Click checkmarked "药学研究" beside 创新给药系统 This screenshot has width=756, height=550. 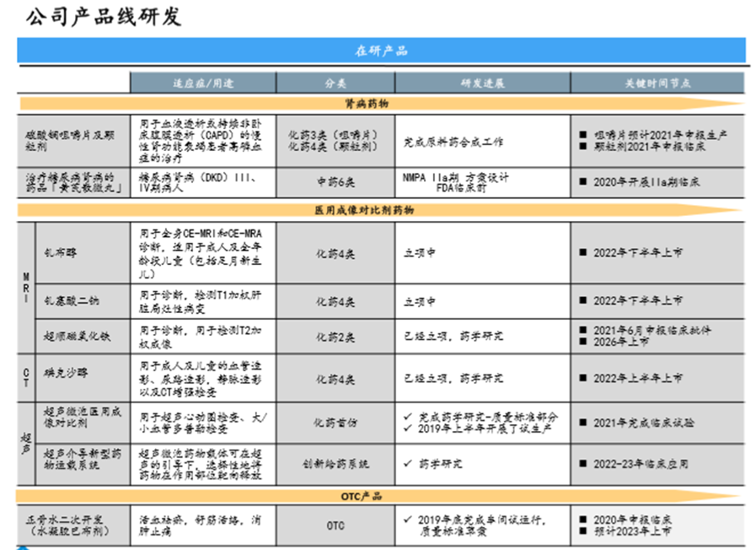[x=440, y=464]
